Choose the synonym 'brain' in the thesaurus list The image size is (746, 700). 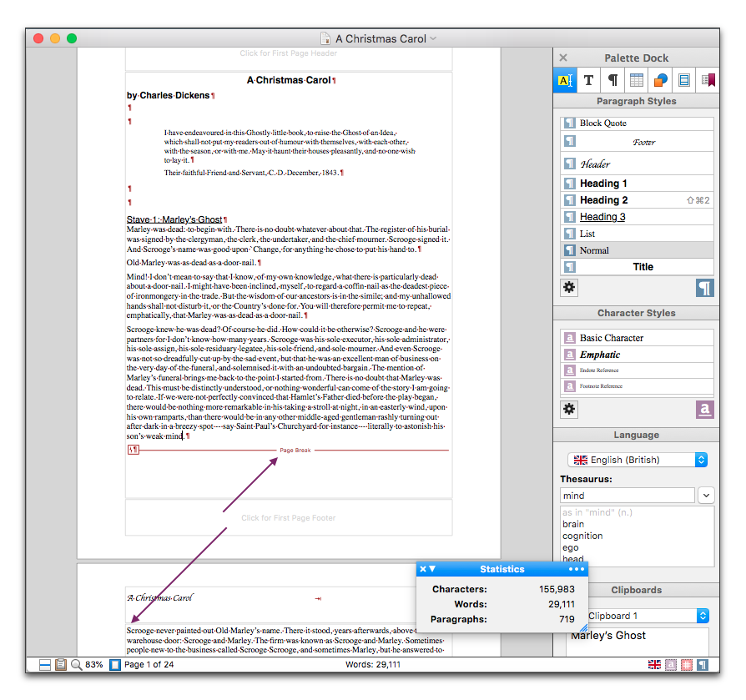point(572,524)
